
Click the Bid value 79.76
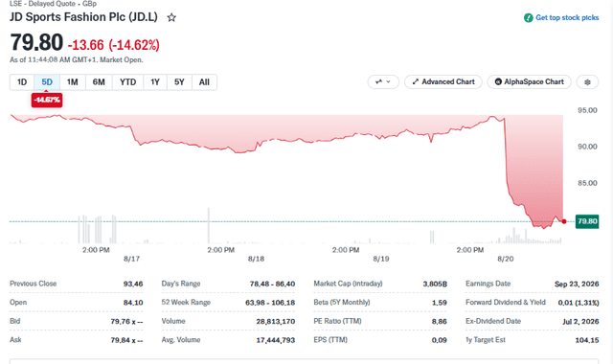(126, 322)
